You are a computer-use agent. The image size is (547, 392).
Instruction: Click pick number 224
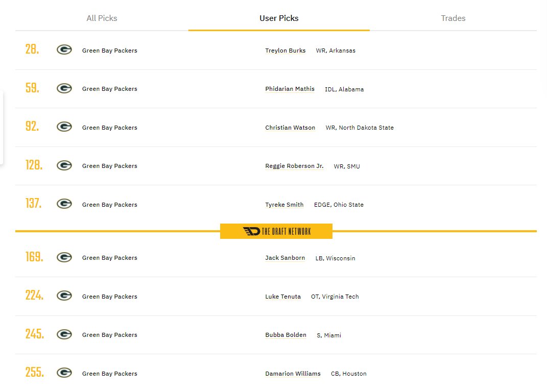click(35, 295)
